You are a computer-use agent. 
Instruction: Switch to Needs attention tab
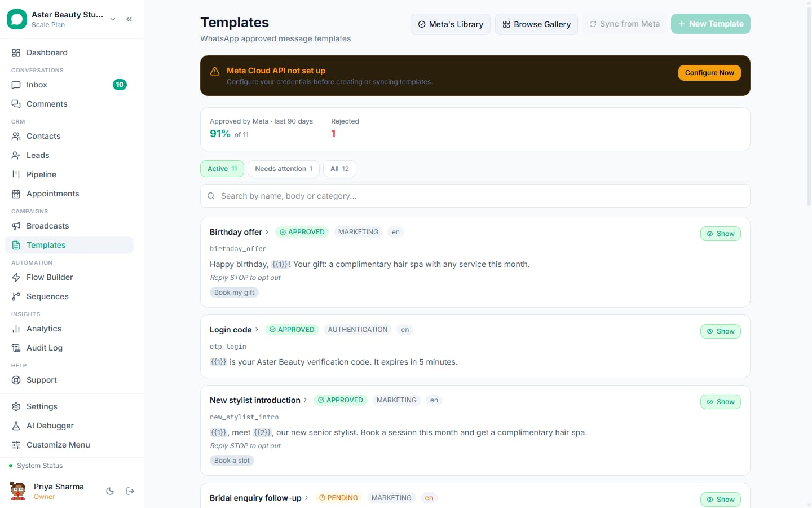coord(284,169)
